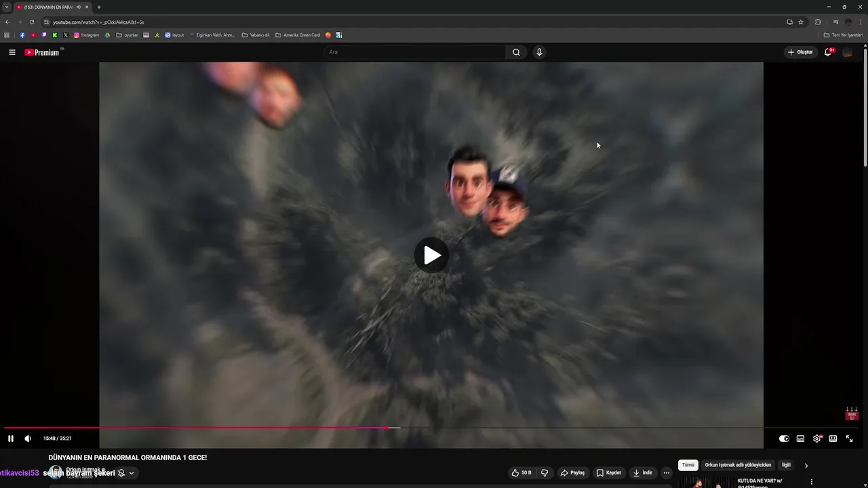Open X (Twitter) bookmark icon
This screenshot has width=868, height=488.
[x=66, y=35]
